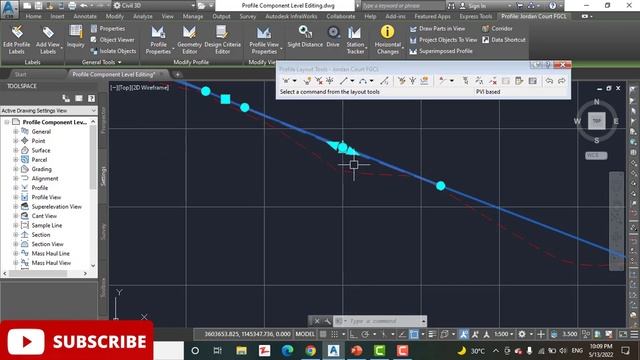640x360 pixels.
Task: Expand the General settings node
Action: point(16,131)
